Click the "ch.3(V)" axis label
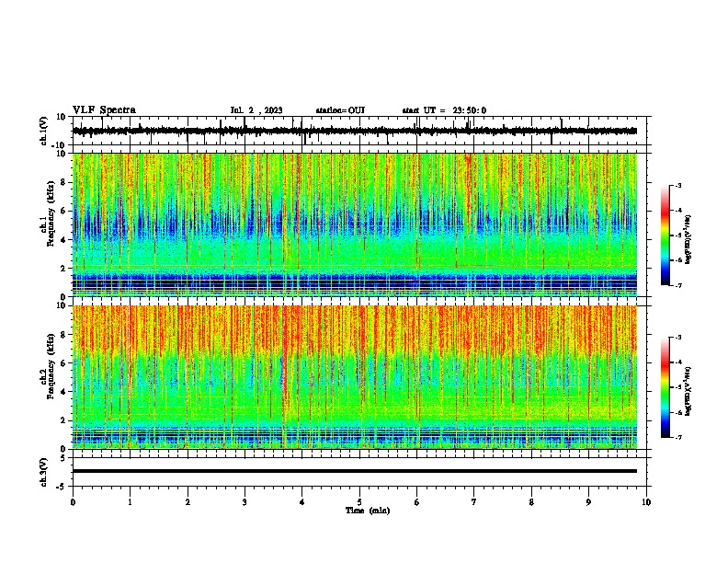Screen dimensions: 728x563 pos(44,472)
